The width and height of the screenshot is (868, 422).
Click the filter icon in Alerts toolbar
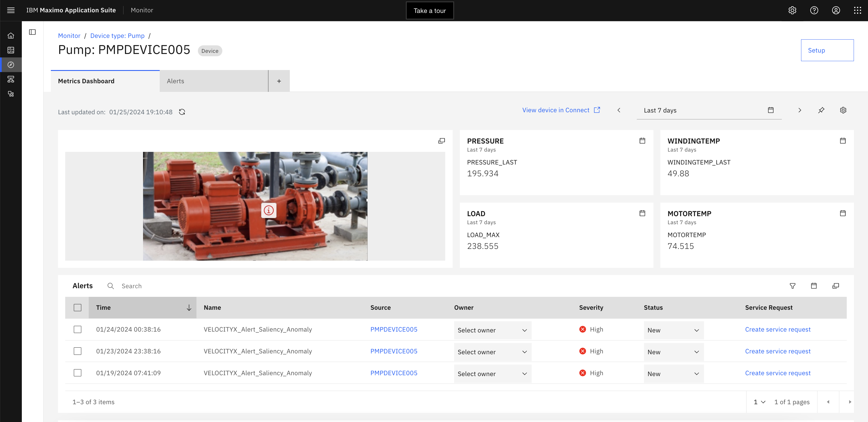(x=793, y=286)
